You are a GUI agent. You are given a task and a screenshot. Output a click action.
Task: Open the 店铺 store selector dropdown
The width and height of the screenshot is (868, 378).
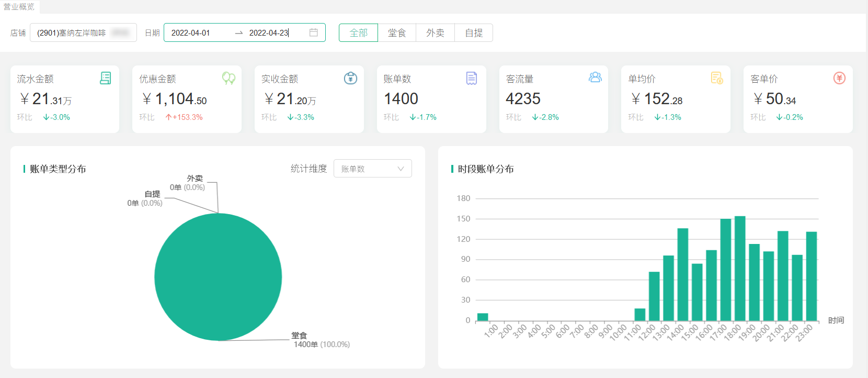(83, 32)
